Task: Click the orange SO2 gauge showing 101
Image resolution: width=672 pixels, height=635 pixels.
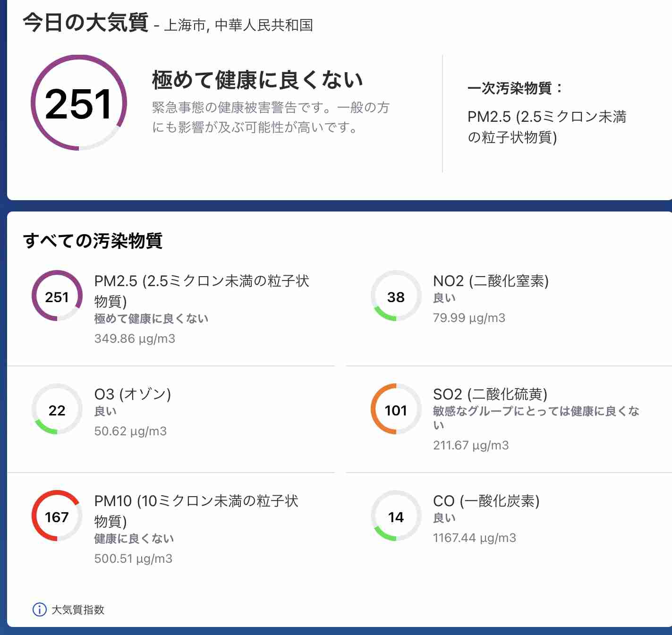Action: pos(396,409)
